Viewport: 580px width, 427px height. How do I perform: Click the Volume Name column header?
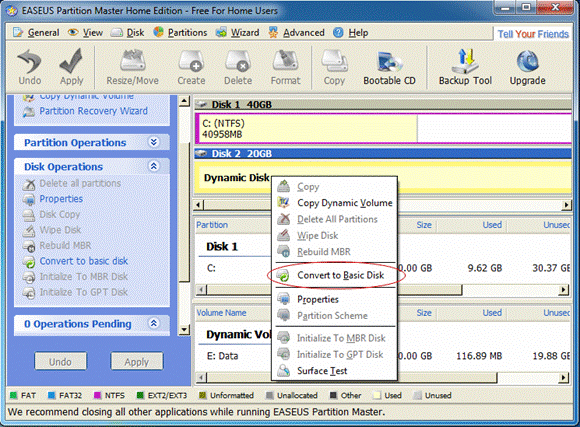pos(233,313)
